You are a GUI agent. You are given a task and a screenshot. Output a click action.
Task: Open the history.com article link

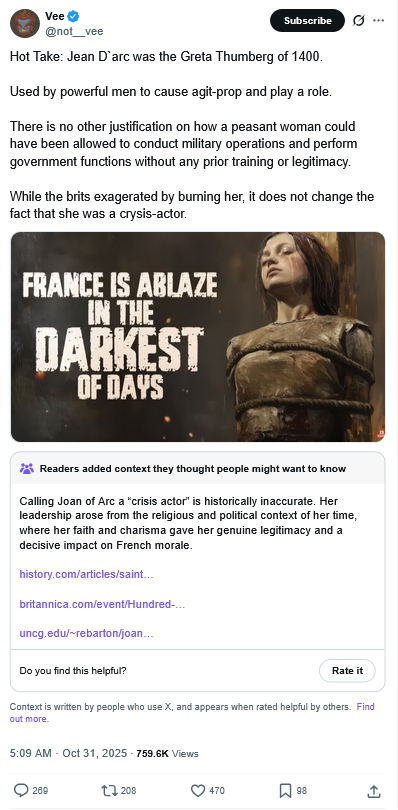(86, 573)
